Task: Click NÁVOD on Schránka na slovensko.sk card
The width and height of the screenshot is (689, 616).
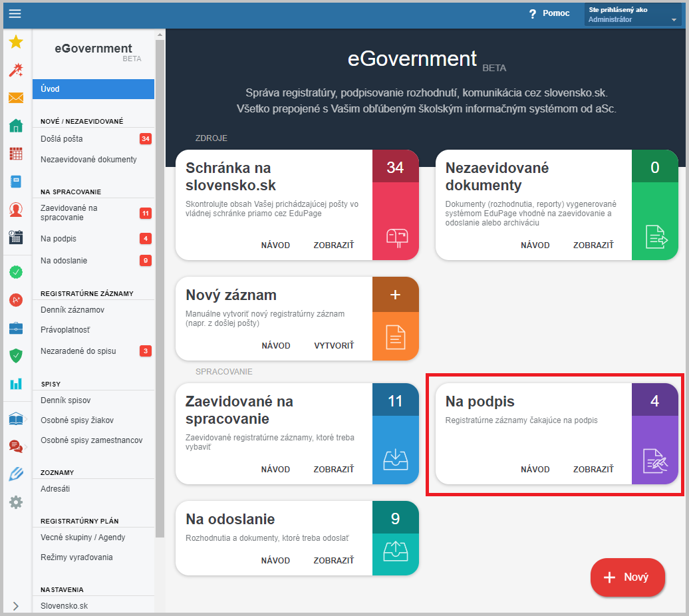Action: coord(275,245)
